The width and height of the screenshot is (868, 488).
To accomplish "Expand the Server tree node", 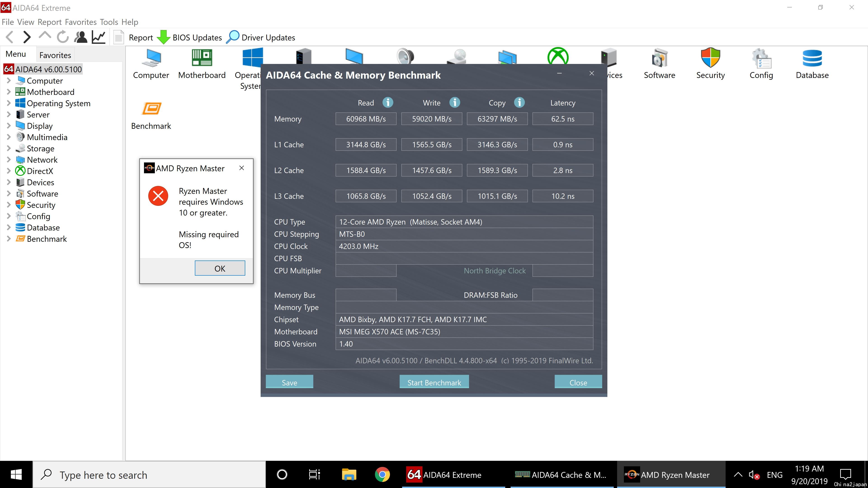I will pyautogui.click(x=9, y=115).
